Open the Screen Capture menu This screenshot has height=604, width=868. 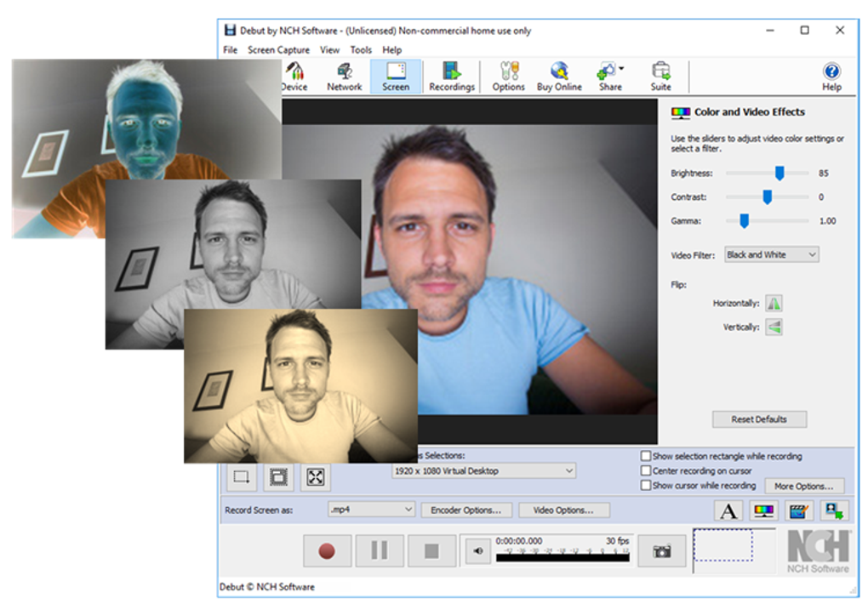point(278,50)
